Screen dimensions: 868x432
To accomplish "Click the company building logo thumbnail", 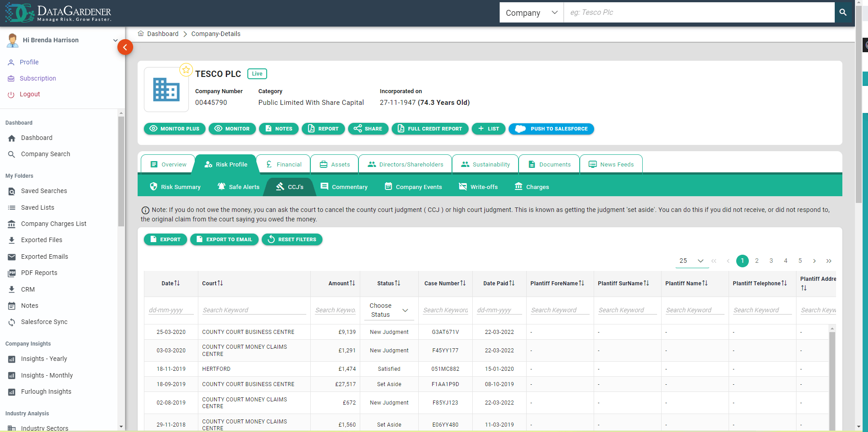I will (166, 90).
